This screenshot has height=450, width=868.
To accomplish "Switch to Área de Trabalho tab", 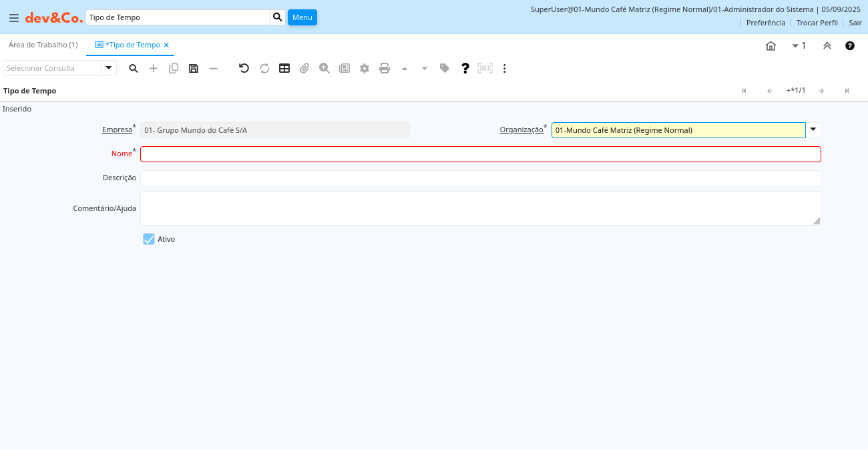I will [43, 45].
